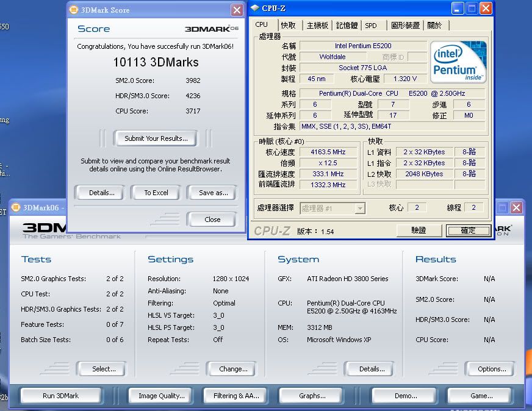
Task: Click the stepping revision M0 field
Action: click(469, 116)
